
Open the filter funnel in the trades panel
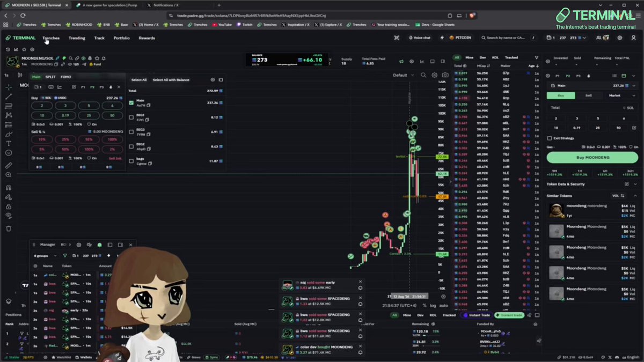(x=536, y=57)
